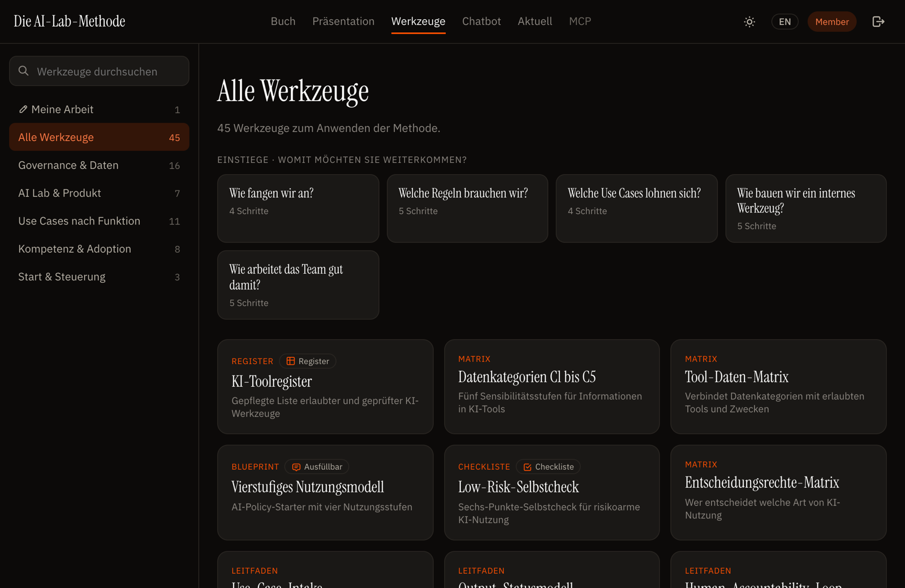Filter by Kompetenz & Adoption
905x588 pixels.
pyautogui.click(x=99, y=249)
